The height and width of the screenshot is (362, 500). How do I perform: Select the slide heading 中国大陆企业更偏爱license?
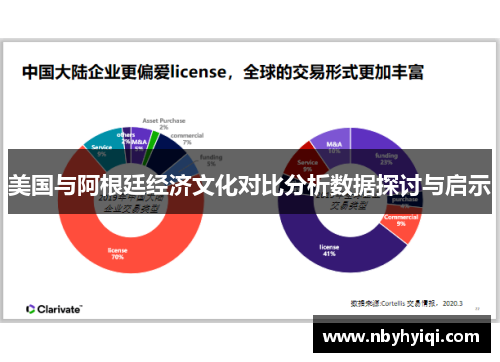(x=223, y=72)
